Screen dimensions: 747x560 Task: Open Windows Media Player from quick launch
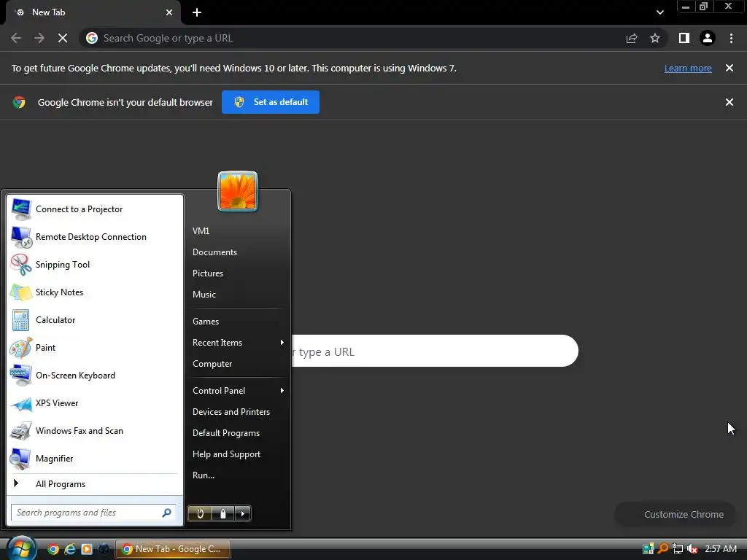click(87, 549)
